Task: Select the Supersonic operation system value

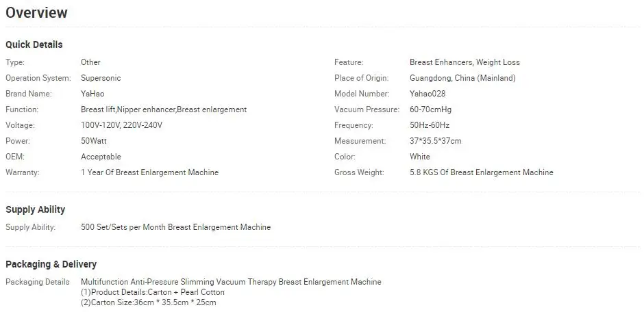Action: tap(101, 78)
